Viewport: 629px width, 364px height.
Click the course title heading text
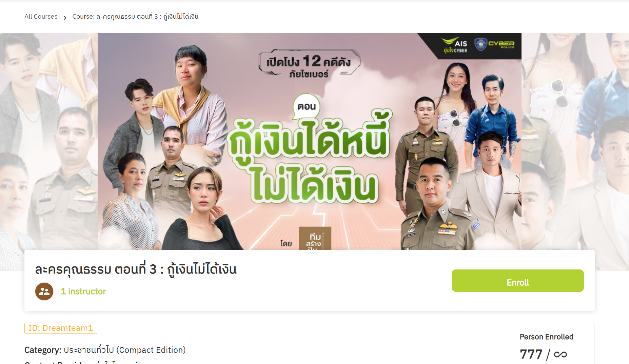136,269
